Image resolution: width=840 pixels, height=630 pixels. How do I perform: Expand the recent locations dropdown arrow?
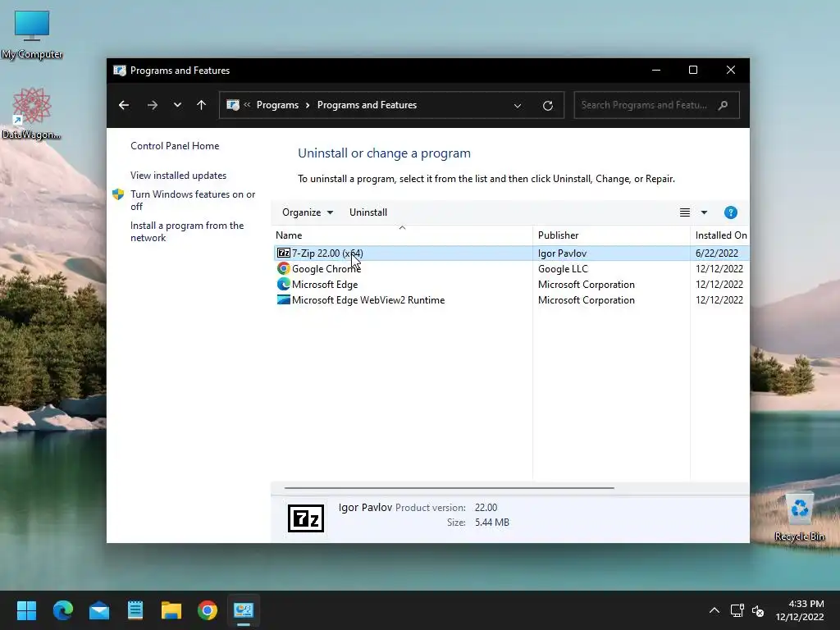pyautogui.click(x=177, y=105)
